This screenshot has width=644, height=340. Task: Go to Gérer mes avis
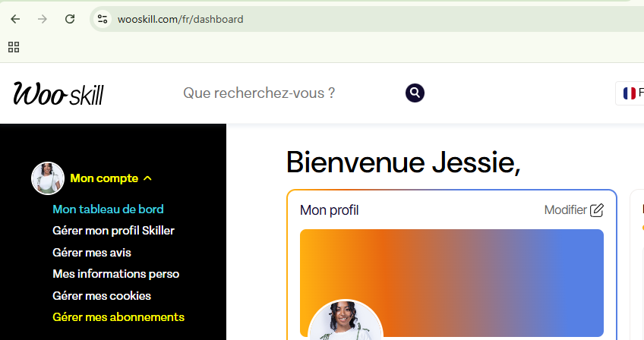92,253
